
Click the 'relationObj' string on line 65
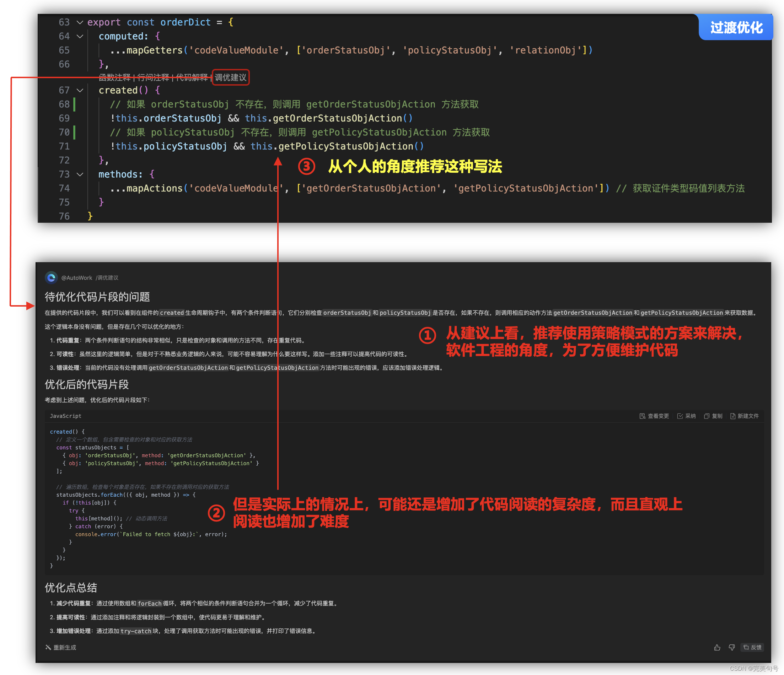545,50
